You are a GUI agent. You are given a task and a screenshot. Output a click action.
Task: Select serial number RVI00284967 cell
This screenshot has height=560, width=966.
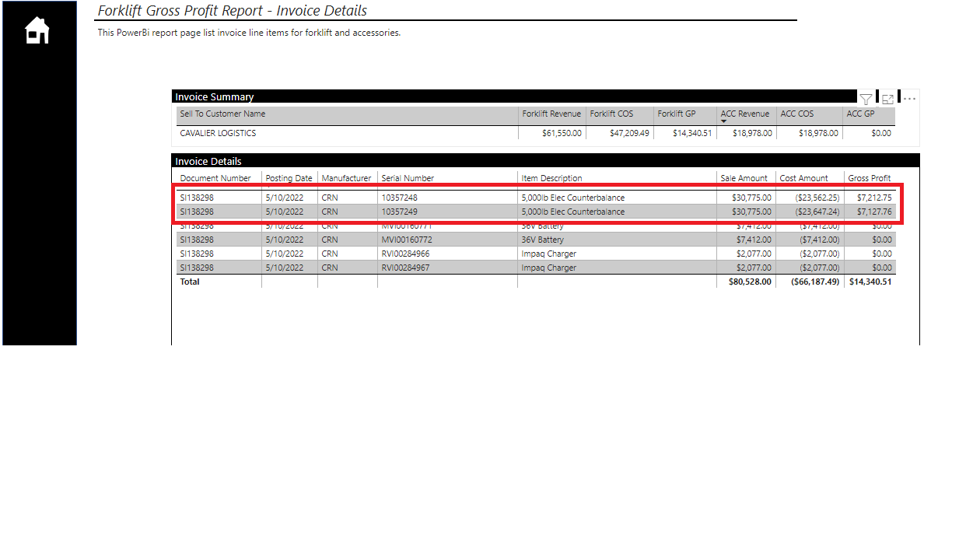(x=405, y=268)
